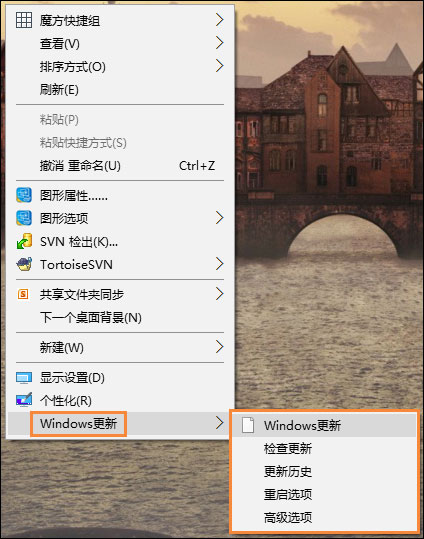This screenshot has height=539, width=424.
Task: Click the 共享文件夹同步 orange S icon
Action: tap(23, 294)
